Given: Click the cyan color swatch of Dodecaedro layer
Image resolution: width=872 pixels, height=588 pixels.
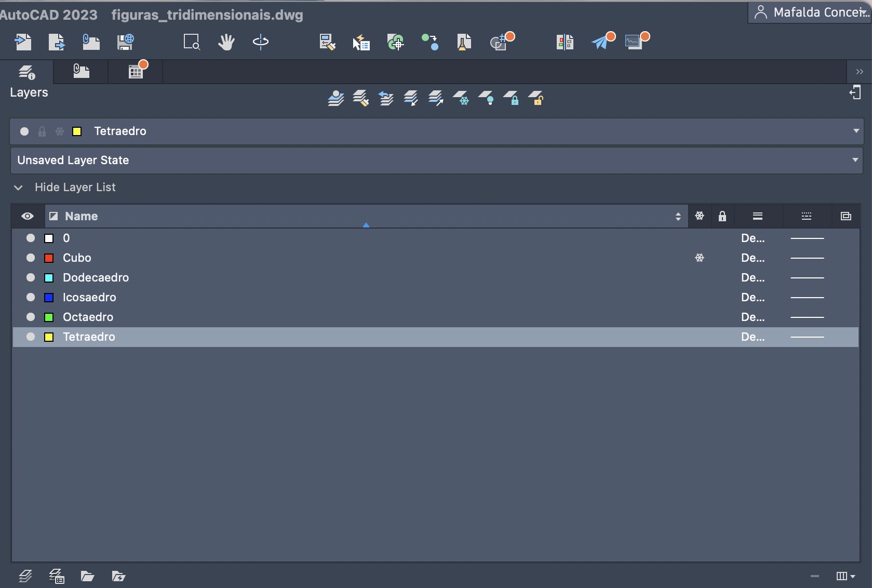Looking at the screenshot, I should click(49, 278).
